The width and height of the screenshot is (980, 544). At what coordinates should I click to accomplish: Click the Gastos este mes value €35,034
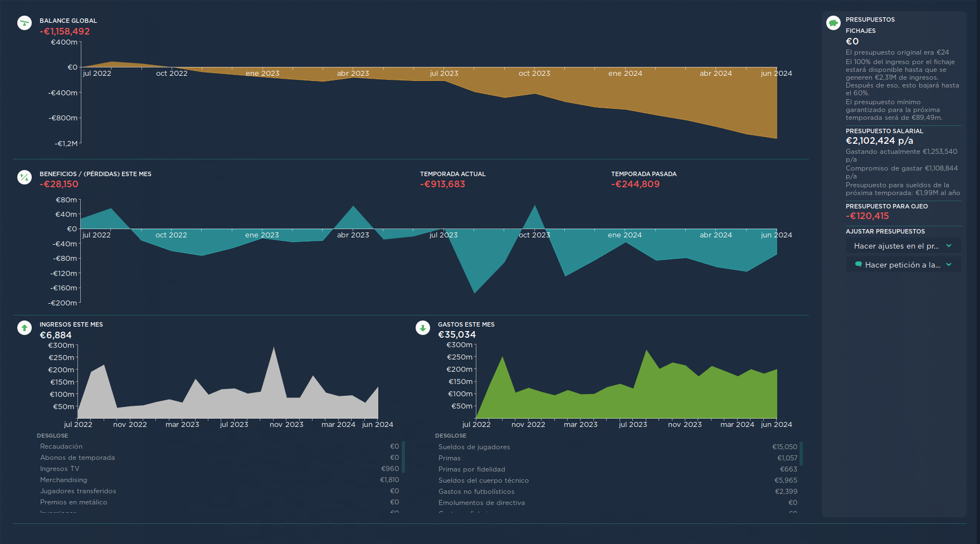pyautogui.click(x=457, y=334)
